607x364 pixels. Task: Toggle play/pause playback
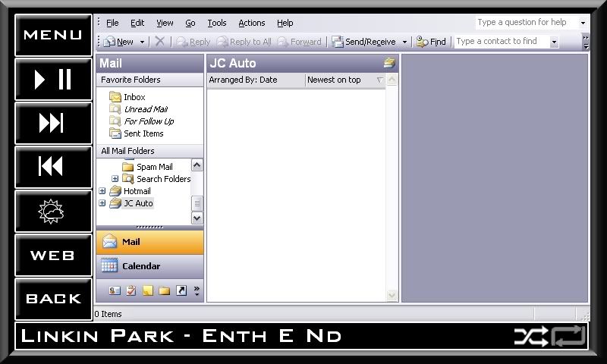coord(53,80)
